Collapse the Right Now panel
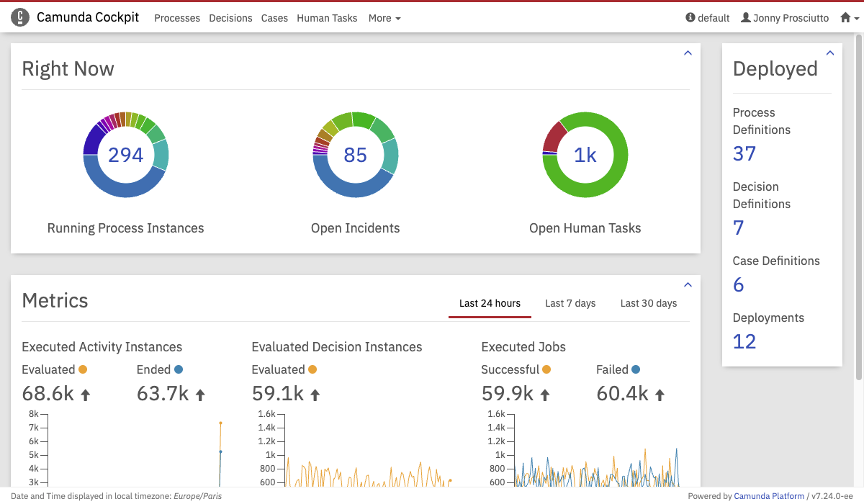Screen dimensions: 864x504 click(x=688, y=53)
